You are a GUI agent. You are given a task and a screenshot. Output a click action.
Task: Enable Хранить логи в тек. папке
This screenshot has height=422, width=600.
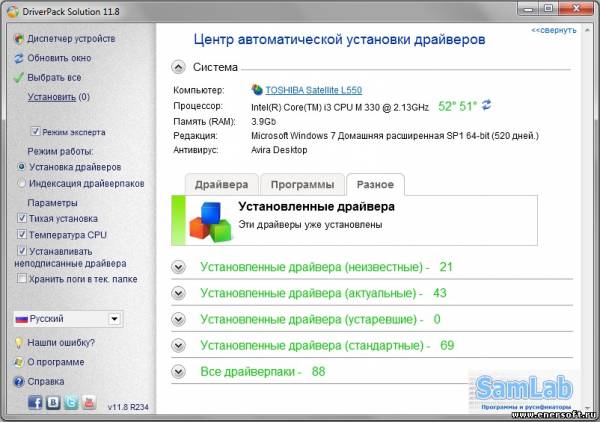tap(22, 279)
